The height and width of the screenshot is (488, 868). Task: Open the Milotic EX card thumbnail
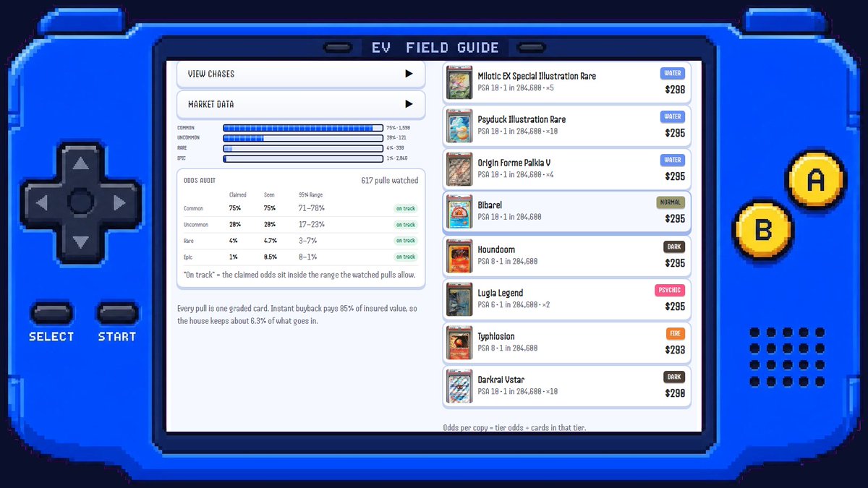459,82
